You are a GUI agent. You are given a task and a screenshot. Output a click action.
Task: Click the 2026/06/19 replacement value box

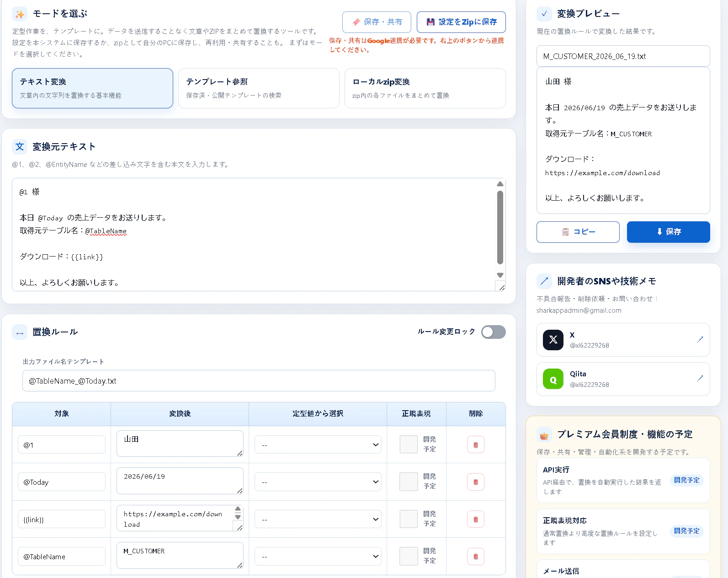point(180,481)
